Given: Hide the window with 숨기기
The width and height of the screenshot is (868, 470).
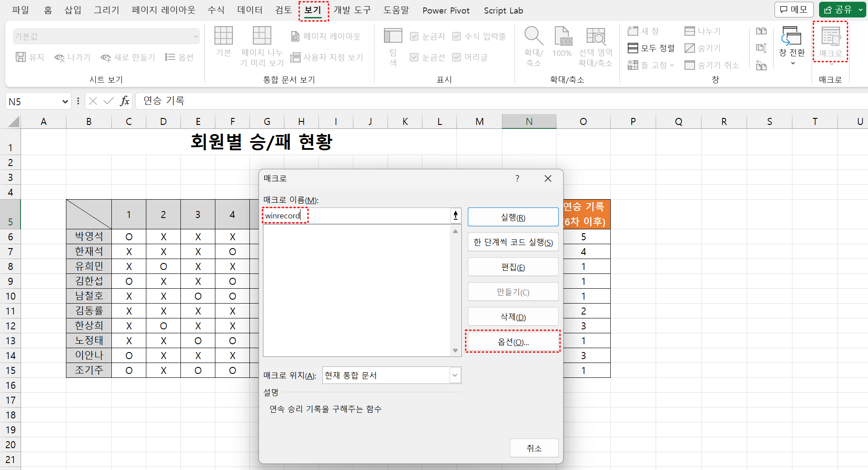Looking at the screenshot, I should click(702, 48).
